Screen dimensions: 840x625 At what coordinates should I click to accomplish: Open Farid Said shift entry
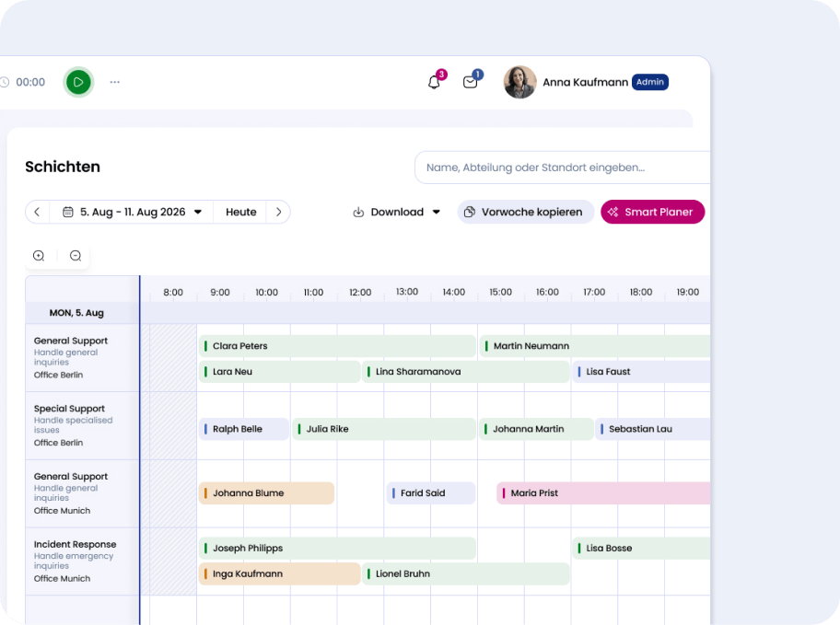(430, 493)
